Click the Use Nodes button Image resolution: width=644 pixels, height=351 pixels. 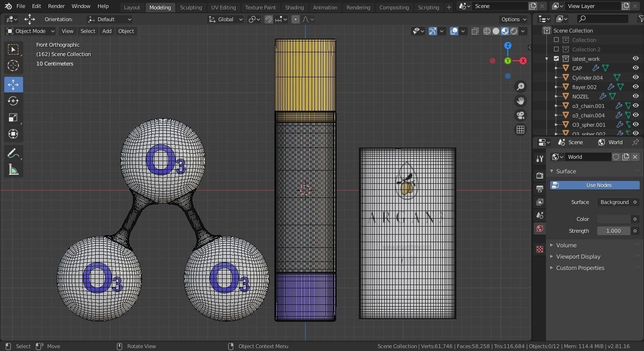click(594, 185)
